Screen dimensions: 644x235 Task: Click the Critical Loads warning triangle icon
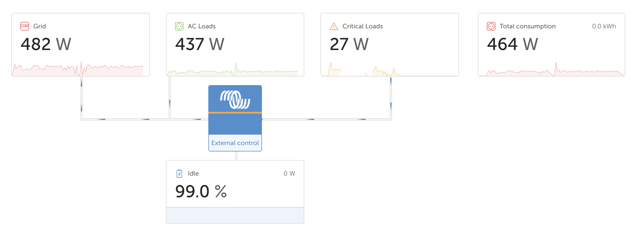334,26
